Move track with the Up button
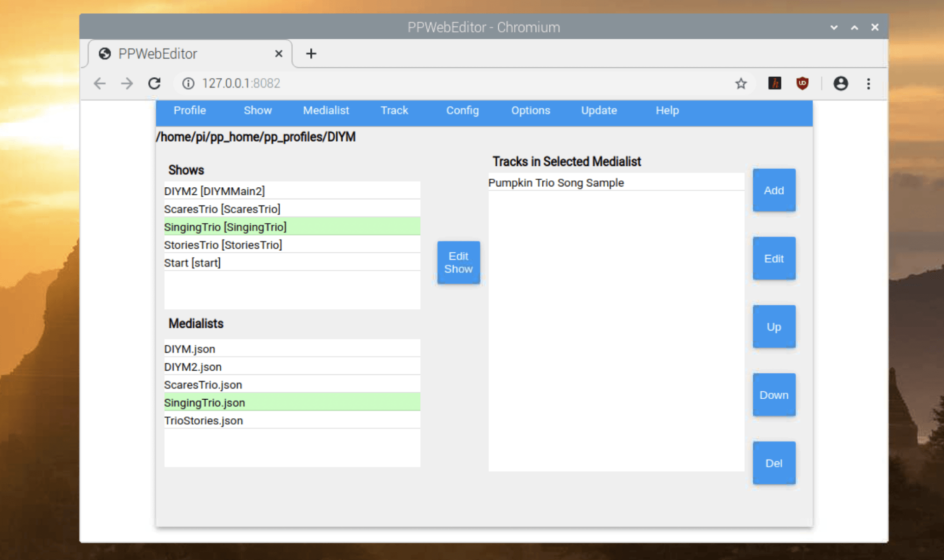The image size is (944, 560). click(774, 327)
